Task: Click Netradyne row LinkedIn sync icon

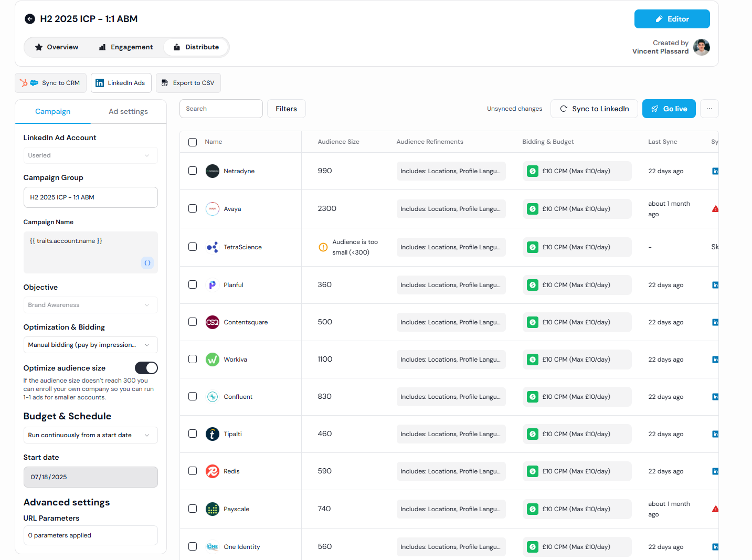Action: [x=715, y=171]
